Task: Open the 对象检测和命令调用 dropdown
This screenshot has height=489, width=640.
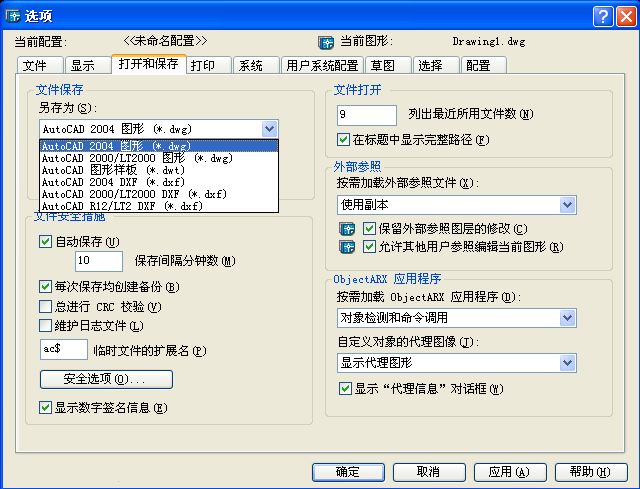Action: pyautogui.click(x=567, y=318)
